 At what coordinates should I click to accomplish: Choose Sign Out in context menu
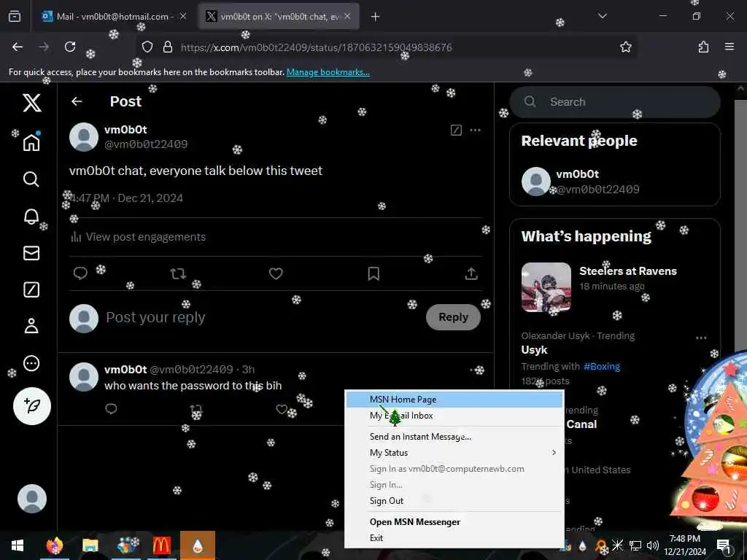point(454,500)
